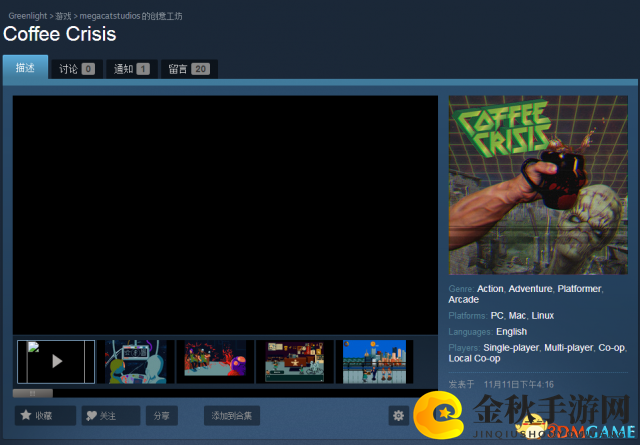
Task: Click the Adventure genre link
Action: 530,289
